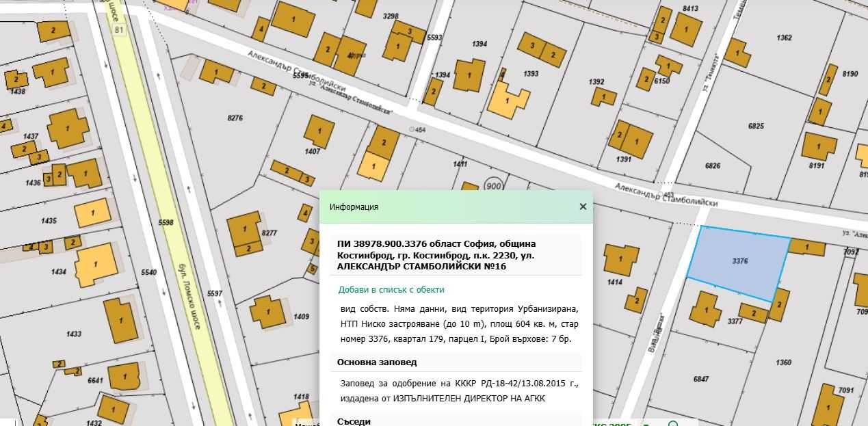
Task: Select the highlighted blue parcel 3376 on the map
Action: 739,262
